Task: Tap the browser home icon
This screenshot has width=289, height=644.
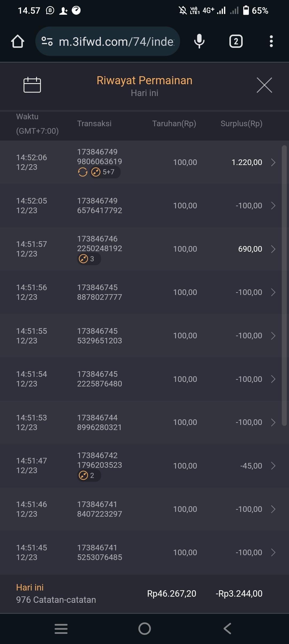Action: (x=18, y=41)
